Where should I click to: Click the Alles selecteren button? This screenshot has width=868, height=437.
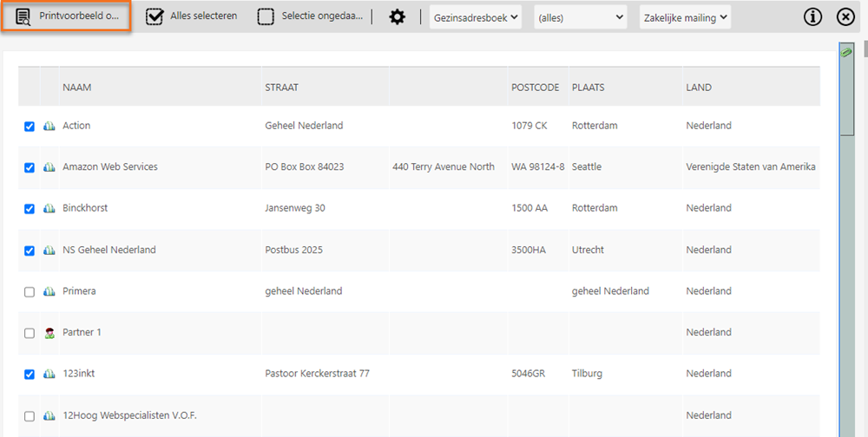coord(192,16)
